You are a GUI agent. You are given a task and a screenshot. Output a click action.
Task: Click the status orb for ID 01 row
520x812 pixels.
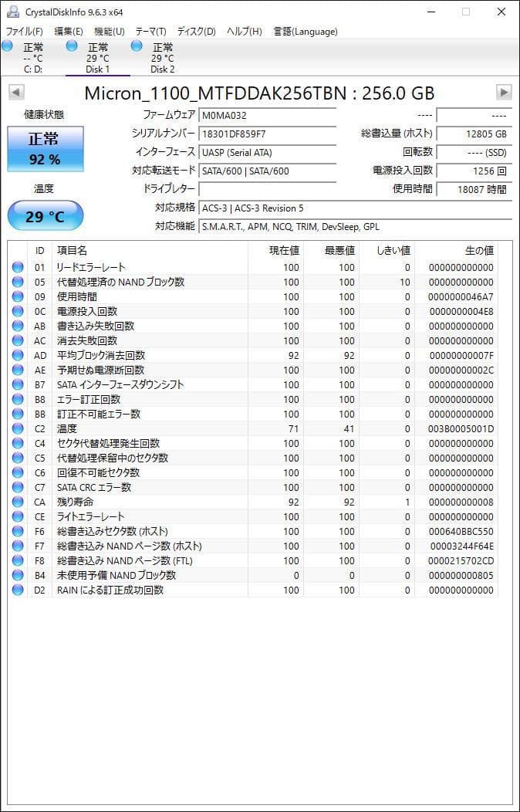18,267
